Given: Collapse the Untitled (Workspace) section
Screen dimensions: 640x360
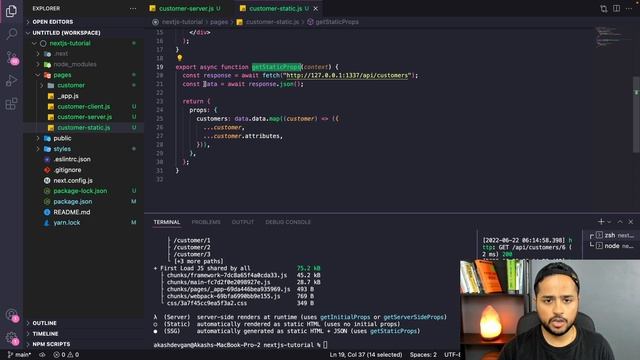Looking at the screenshot, I should (x=66, y=33).
